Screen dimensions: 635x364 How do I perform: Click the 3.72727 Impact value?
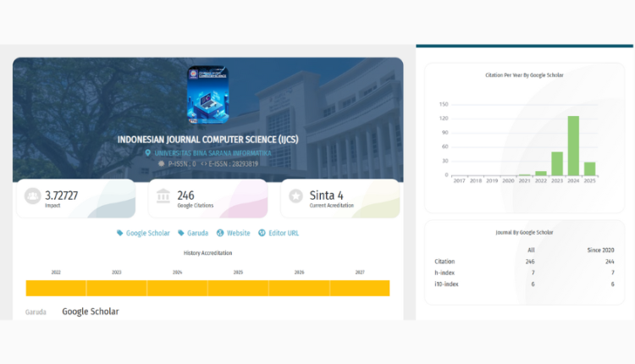pyautogui.click(x=61, y=196)
